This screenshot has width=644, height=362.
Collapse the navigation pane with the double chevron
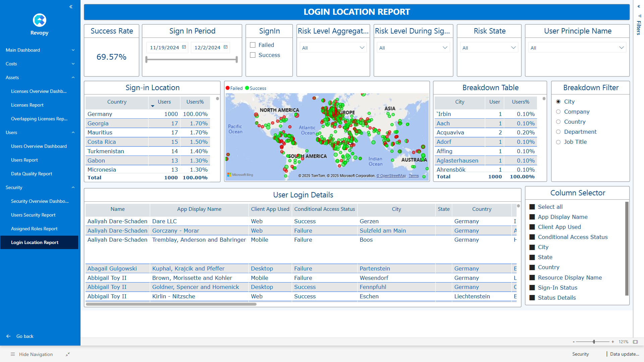tap(71, 6)
